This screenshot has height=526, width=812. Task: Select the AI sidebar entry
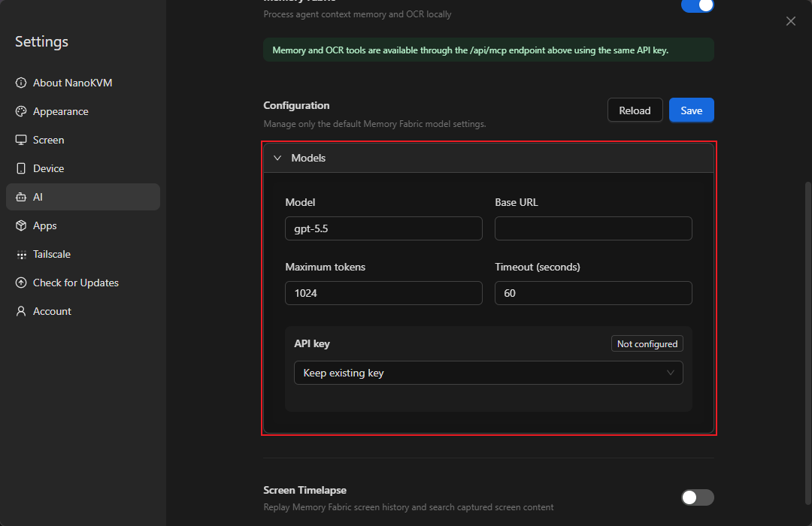[x=83, y=197]
